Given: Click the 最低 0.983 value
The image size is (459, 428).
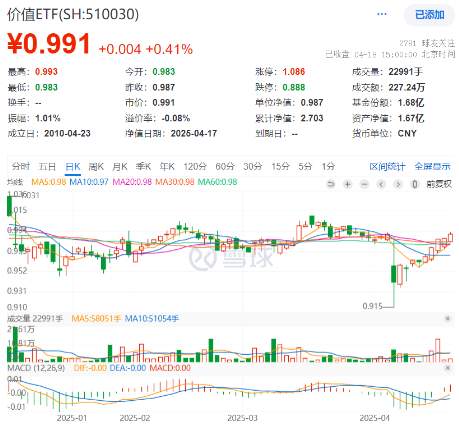Looking at the screenshot, I should pos(46,87).
